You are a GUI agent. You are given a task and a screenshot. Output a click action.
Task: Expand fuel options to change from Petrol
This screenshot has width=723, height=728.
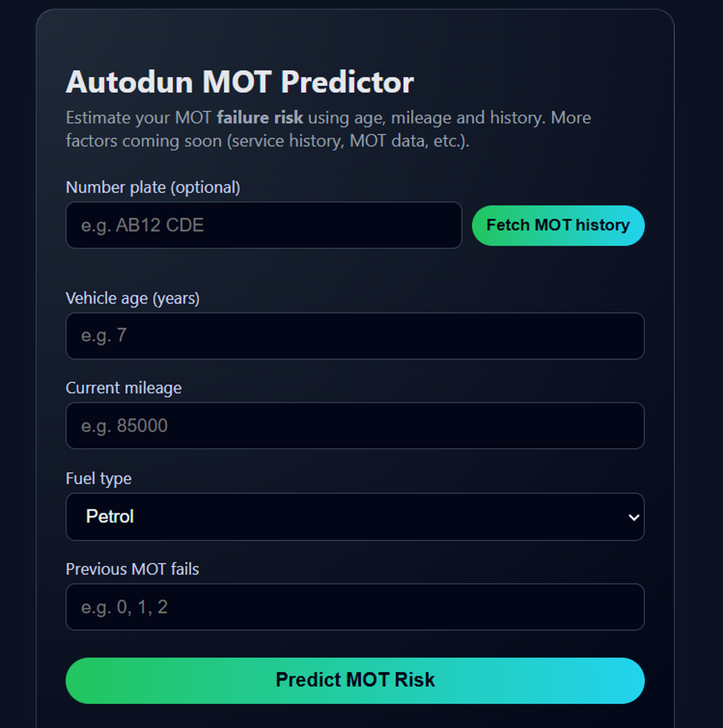click(x=355, y=517)
